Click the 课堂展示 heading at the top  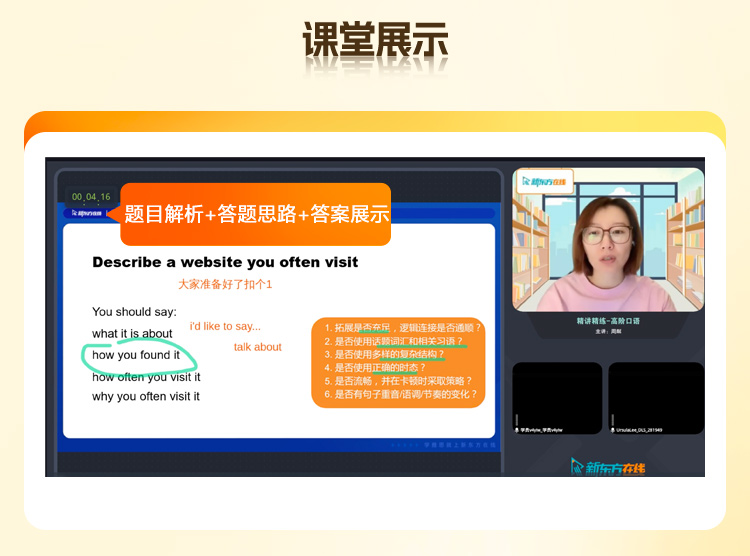click(x=375, y=40)
